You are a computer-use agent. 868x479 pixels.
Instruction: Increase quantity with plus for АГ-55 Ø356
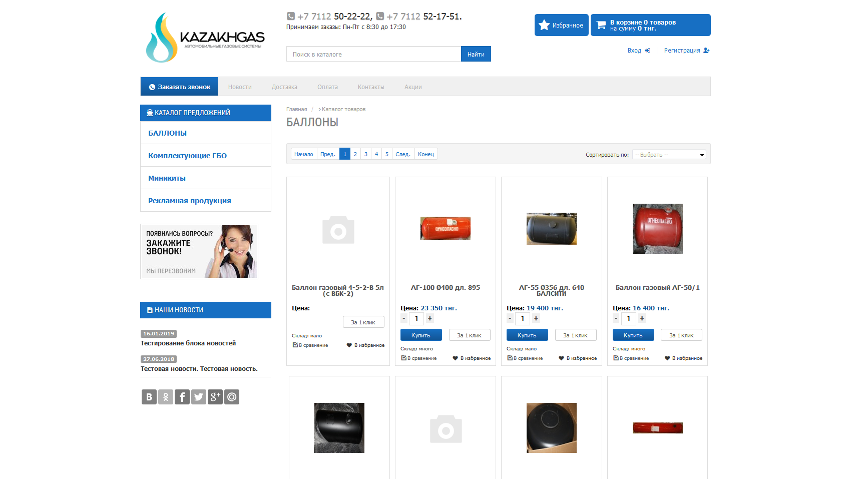click(x=536, y=318)
